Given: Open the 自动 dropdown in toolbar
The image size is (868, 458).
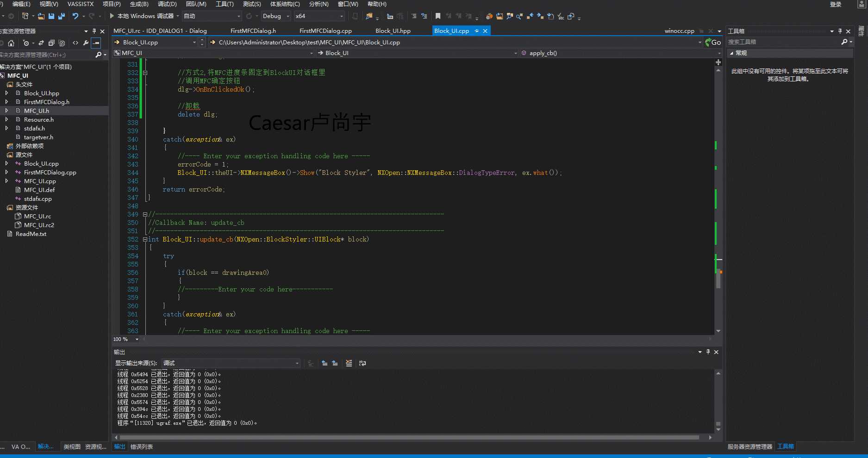Looking at the screenshot, I should click(212, 16).
